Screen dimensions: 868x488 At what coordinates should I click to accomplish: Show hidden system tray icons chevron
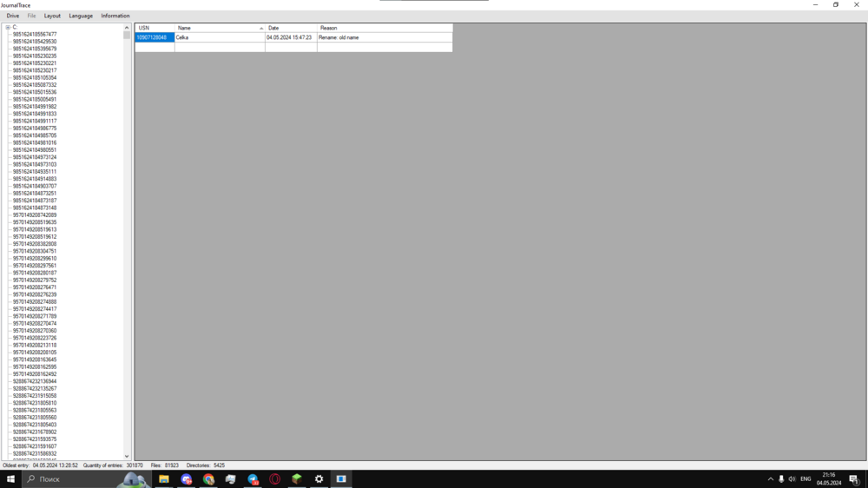[x=771, y=479]
